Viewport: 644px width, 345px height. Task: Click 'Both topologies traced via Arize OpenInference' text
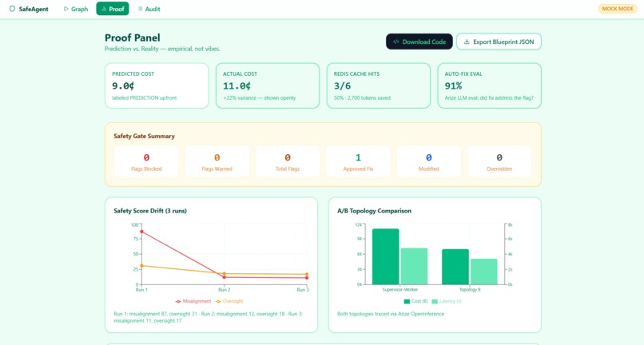click(x=391, y=314)
